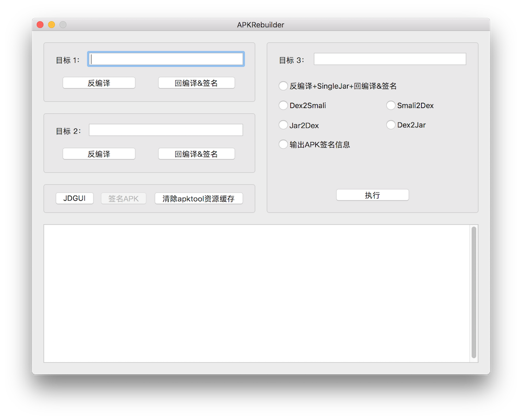Click the log area vertical scrollbar
The width and height of the screenshot is (522, 420).
tap(474, 292)
